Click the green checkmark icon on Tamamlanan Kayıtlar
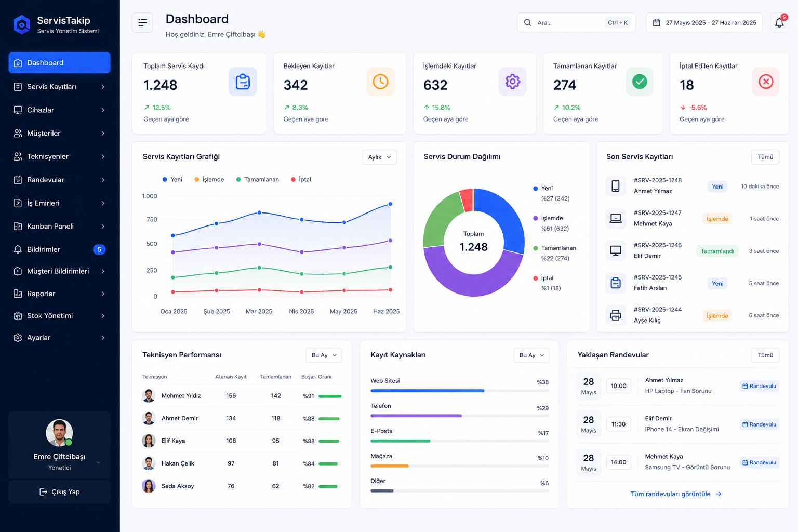 640,82
